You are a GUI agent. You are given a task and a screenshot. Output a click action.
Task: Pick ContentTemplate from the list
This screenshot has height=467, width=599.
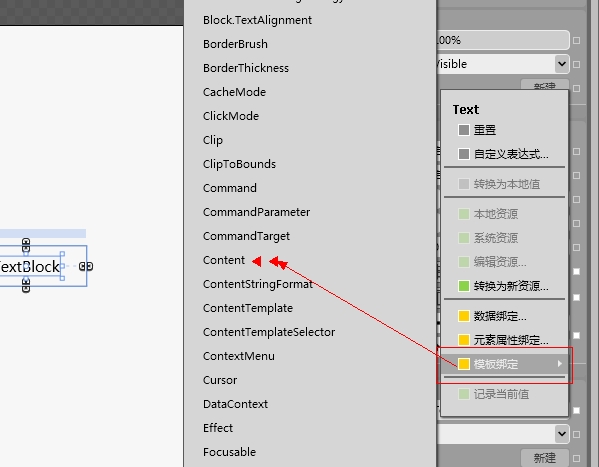pyautogui.click(x=248, y=308)
